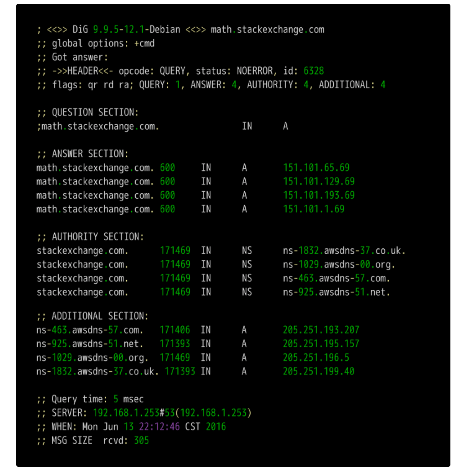Click the 'flags: qr rd ra' text

[x=91, y=85]
